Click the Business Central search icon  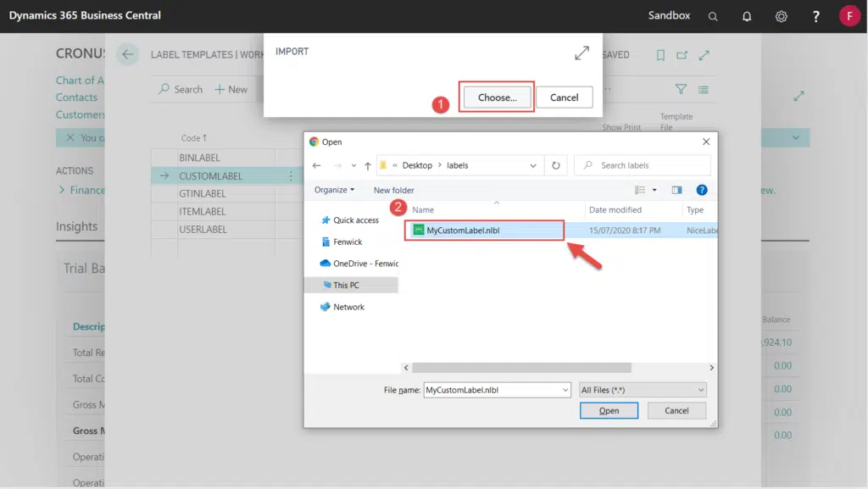pos(712,16)
